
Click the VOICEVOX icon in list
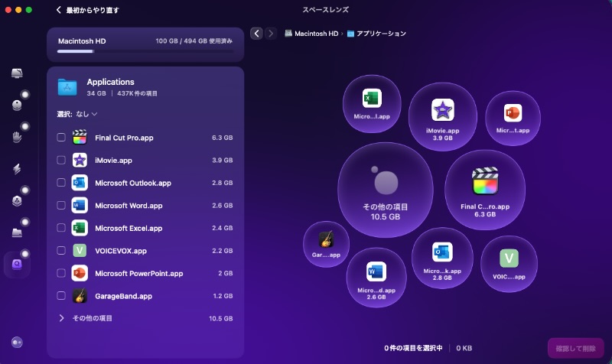tap(80, 251)
